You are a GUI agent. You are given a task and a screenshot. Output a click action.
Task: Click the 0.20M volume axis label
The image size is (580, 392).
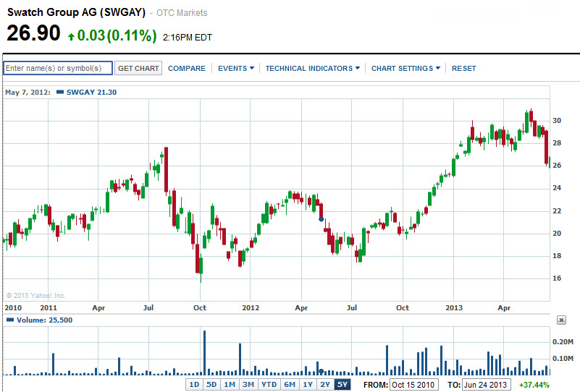[x=563, y=342]
